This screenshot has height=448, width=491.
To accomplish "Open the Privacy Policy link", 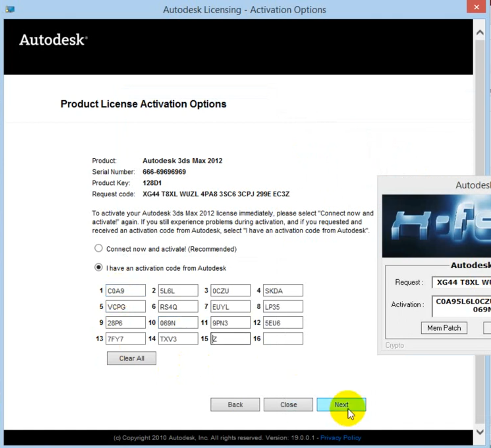I will pyautogui.click(x=340, y=438).
